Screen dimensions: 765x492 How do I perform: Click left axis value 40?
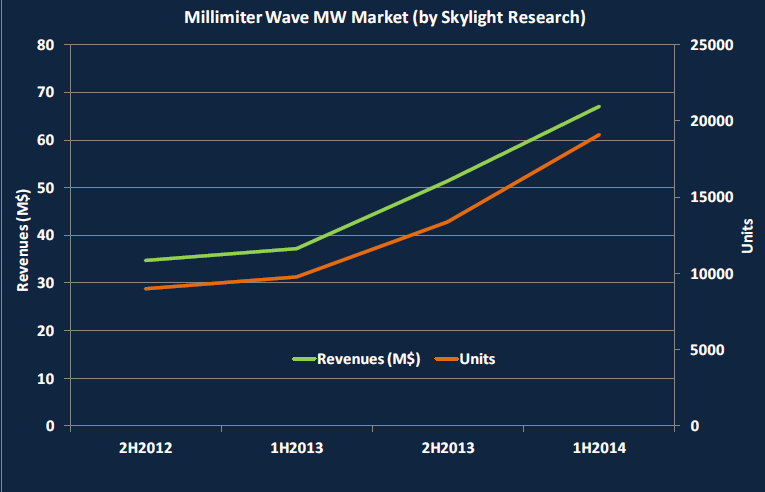click(x=46, y=236)
